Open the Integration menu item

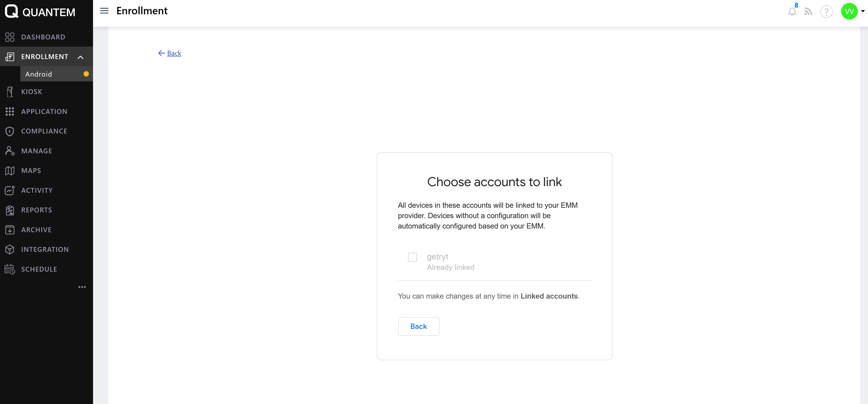point(45,250)
